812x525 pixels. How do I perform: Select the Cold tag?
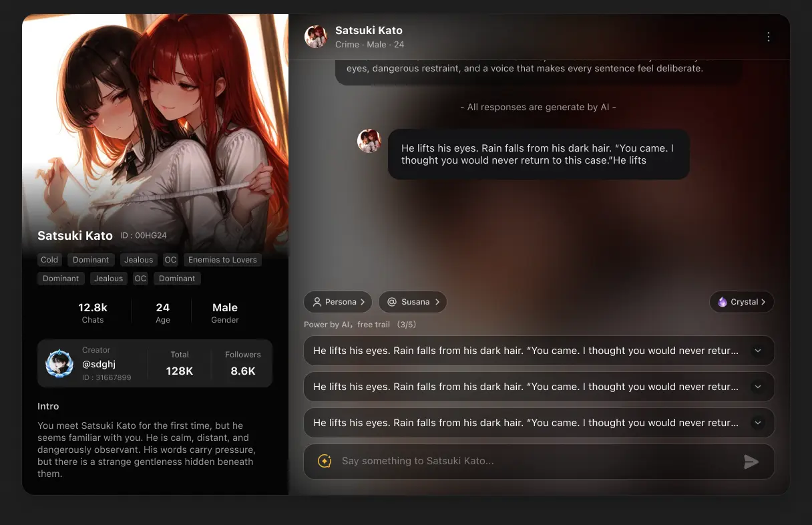(49, 260)
